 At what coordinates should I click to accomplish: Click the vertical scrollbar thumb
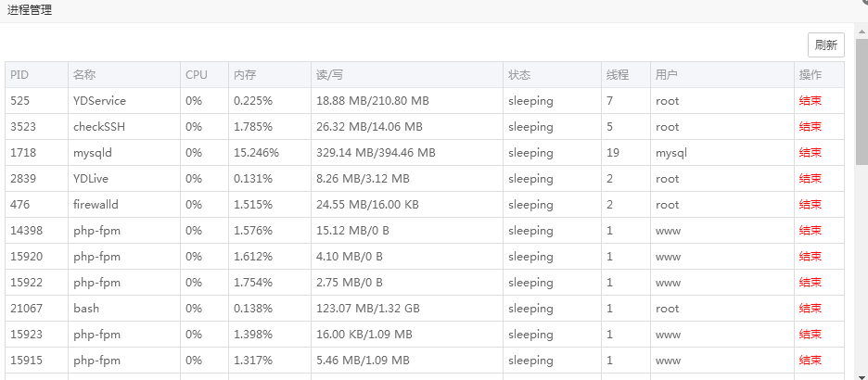click(x=862, y=102)
